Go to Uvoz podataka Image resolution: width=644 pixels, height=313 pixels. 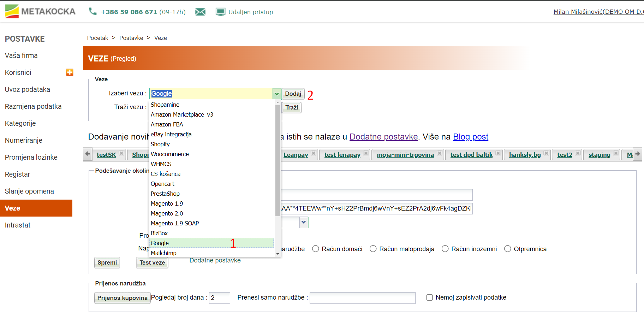[x=28, y=89]
